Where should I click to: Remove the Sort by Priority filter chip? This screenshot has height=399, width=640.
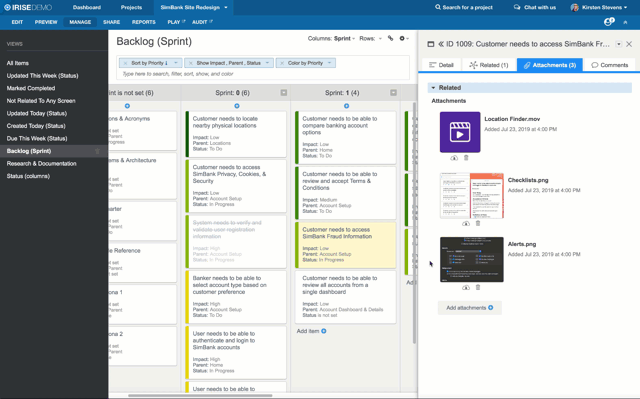[125, 63]
